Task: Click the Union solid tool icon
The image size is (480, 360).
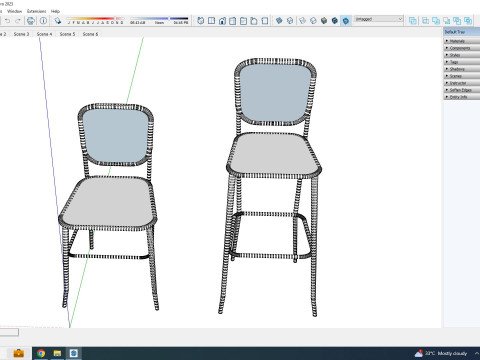Action: coord(436,21)
